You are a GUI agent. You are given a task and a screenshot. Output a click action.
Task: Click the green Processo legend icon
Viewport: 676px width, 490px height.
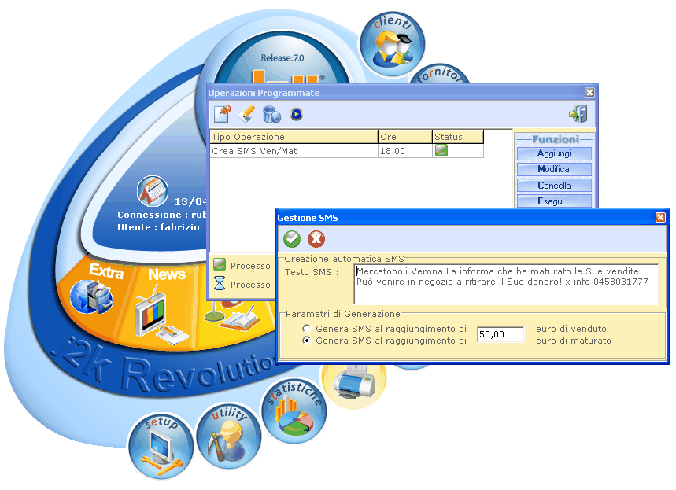click(219, 265)
